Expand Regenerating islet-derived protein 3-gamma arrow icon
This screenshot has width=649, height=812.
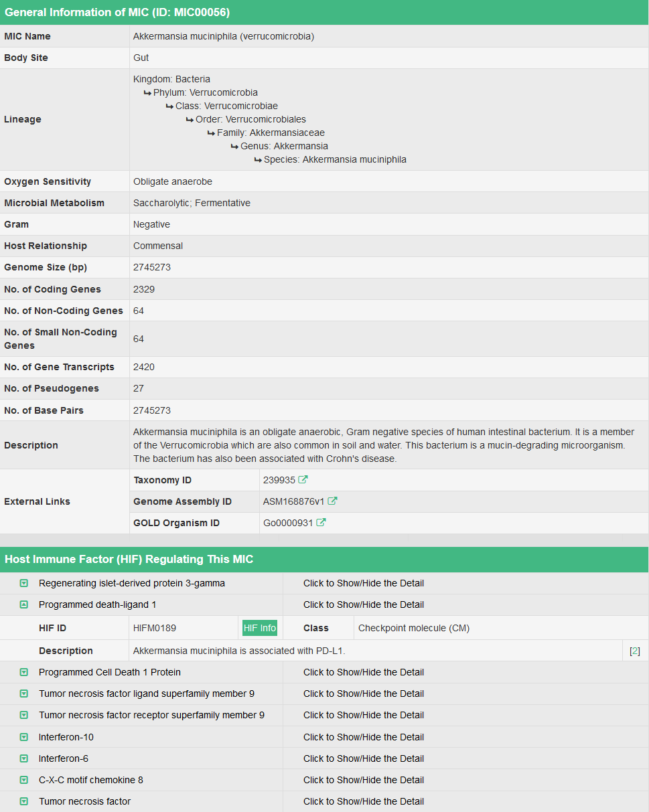click(24, 584)
